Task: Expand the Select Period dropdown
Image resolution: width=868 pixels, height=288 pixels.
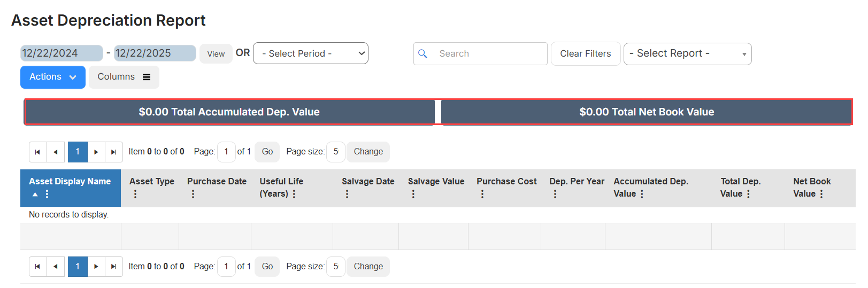Action: pyautogui.click(x=310, y=53)
